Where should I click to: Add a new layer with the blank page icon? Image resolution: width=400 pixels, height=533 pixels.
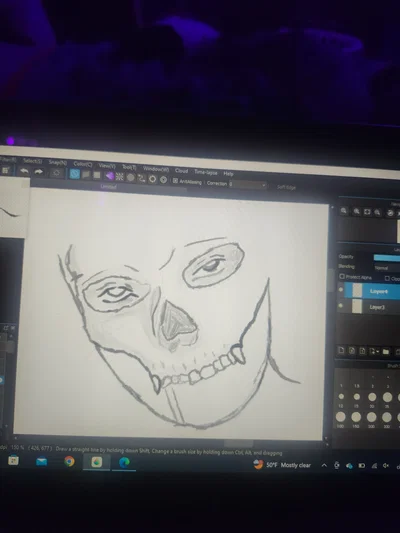(341, 350)
